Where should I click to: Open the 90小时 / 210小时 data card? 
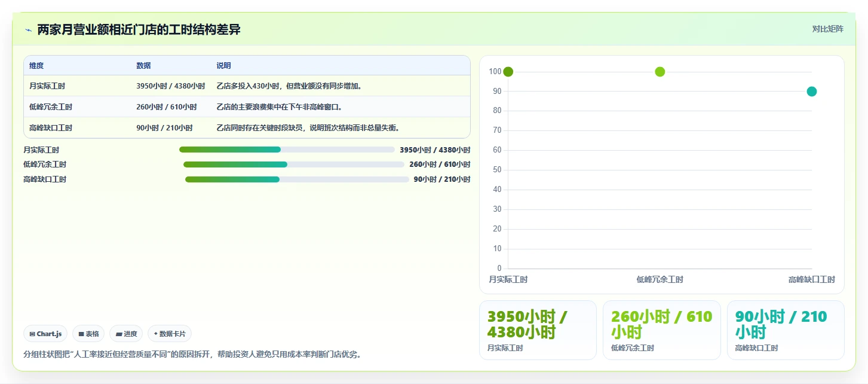point(786,330)
